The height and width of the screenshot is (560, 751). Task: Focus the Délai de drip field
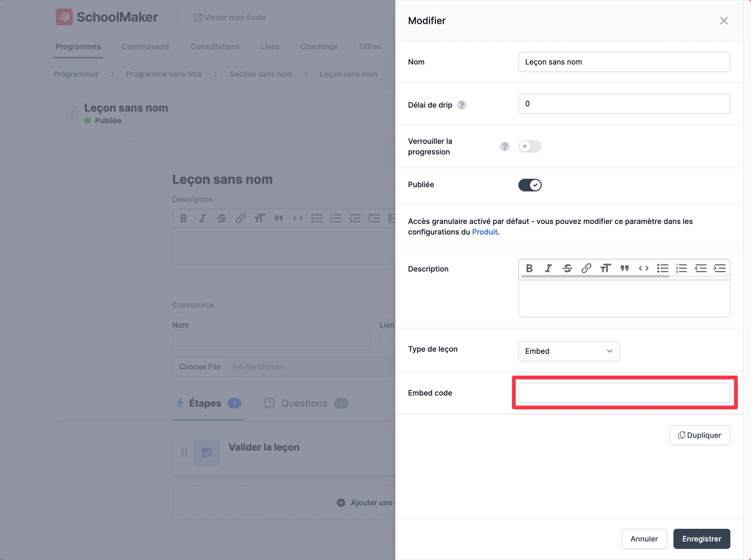(x=624, y=104)
